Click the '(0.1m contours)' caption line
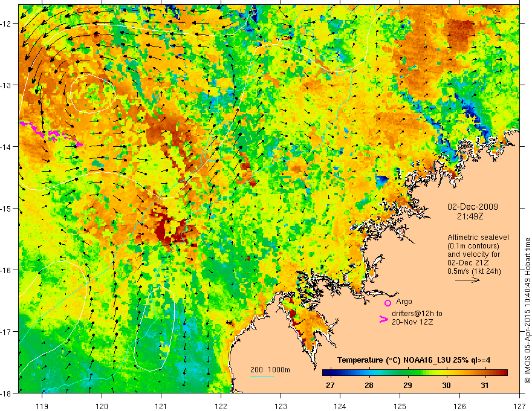The image size is (532, 411). [x=473, y=246]
